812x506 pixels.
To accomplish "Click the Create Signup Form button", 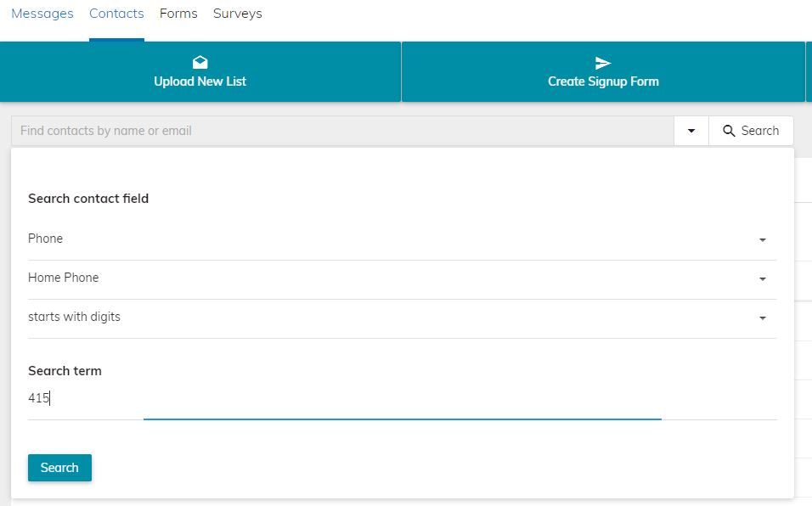I will click(603, 72).
